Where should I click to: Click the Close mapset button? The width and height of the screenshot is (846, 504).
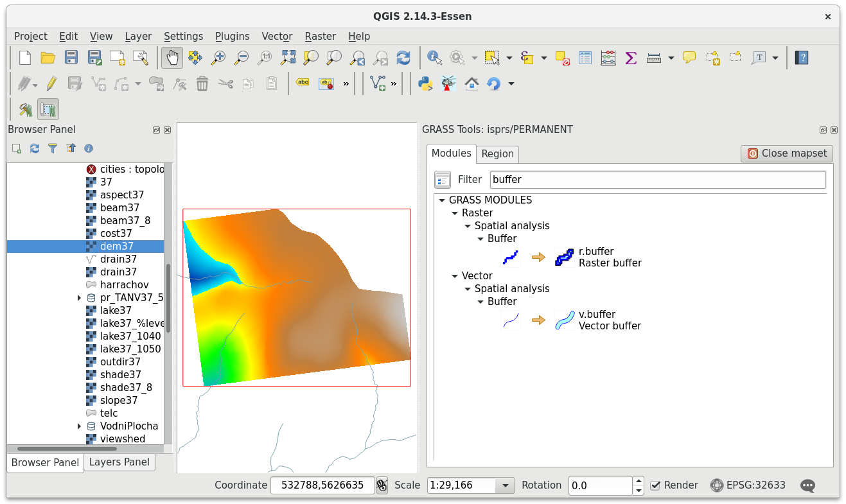click(x=787, y=154)
